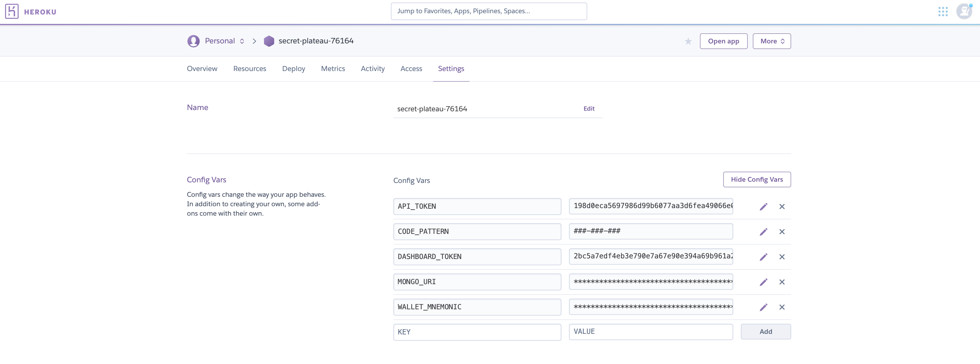Open the app switcher grid icon
980x364 pixels.
coord(943,11)
